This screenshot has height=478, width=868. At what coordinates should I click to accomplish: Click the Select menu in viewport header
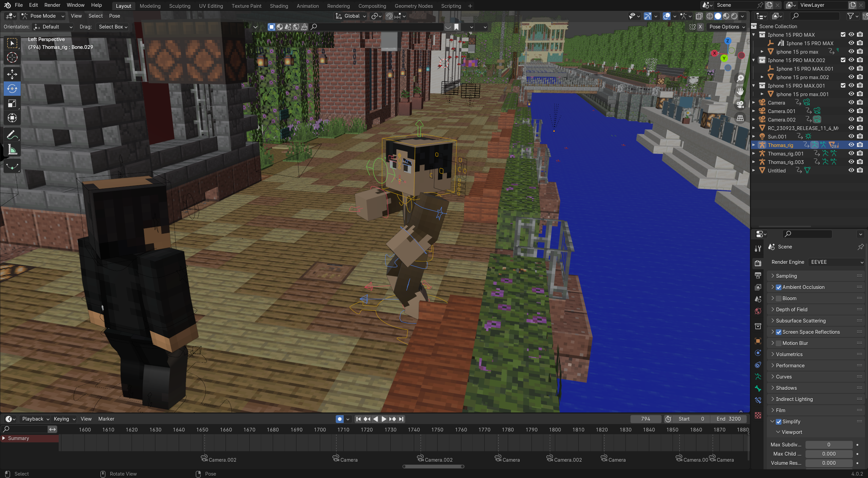(96, 16)
